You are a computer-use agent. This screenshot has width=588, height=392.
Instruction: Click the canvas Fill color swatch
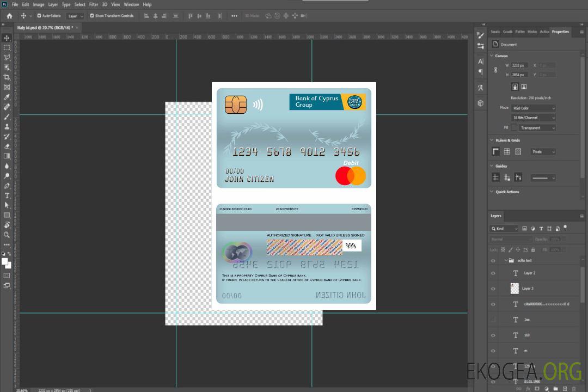pos(514,127)
